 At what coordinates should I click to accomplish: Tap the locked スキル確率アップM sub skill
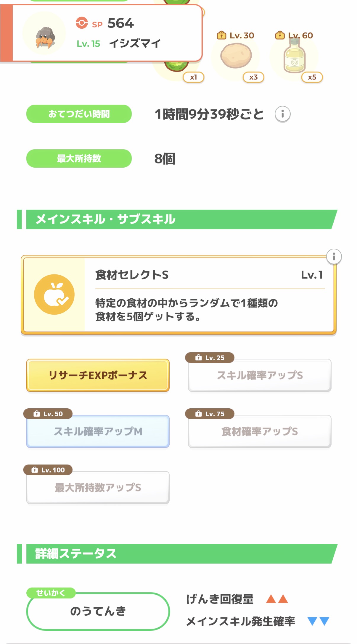point(98,431)
